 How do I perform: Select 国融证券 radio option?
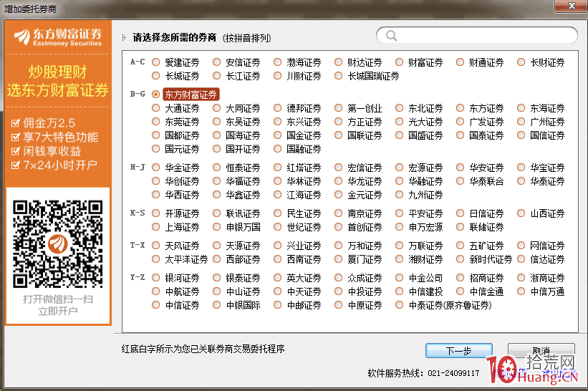277,149
